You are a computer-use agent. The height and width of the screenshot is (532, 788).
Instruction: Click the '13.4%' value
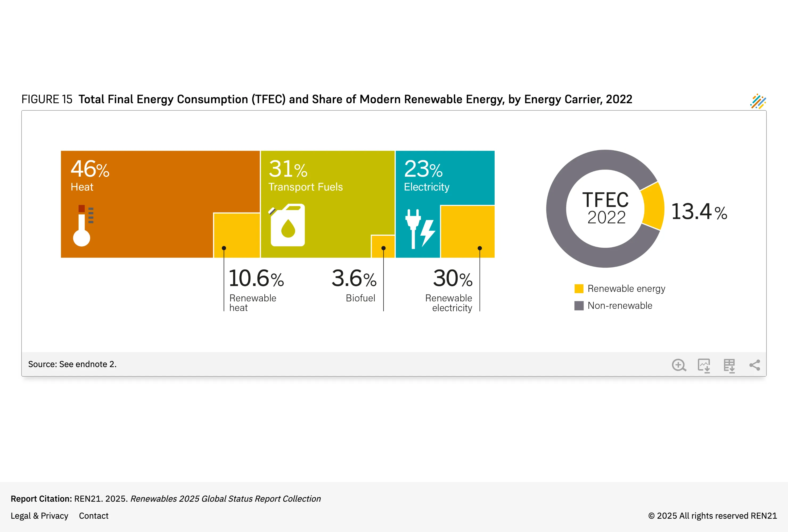coord(699,211)
